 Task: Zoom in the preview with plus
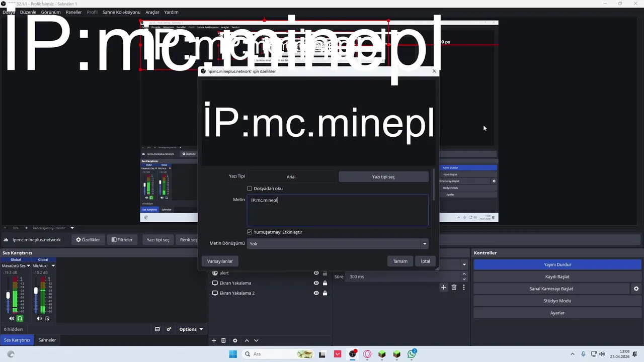tap(27, 228)
